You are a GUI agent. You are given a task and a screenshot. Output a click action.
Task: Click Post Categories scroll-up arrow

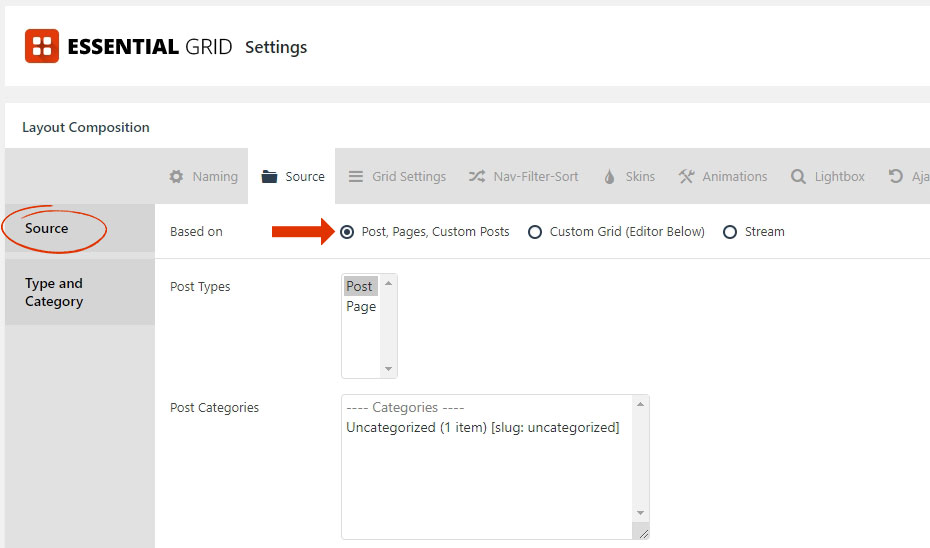(x=641, y=404)
